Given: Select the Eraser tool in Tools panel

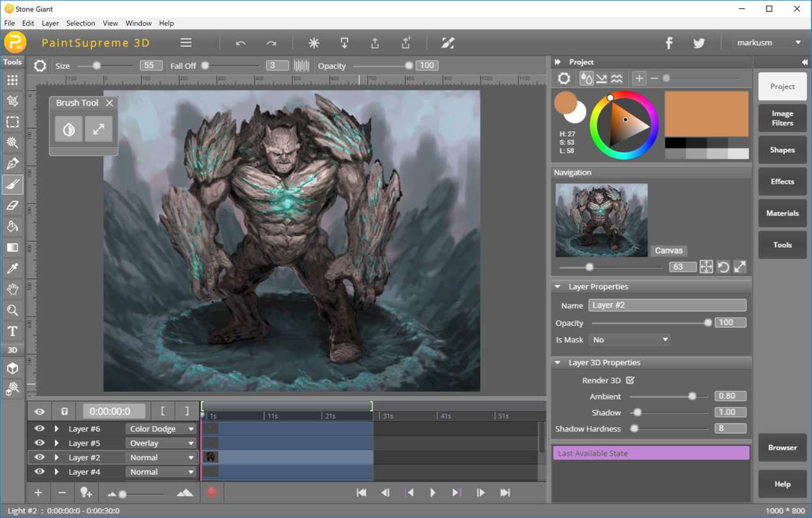Looking at the screenshot, I should point(12,206).
